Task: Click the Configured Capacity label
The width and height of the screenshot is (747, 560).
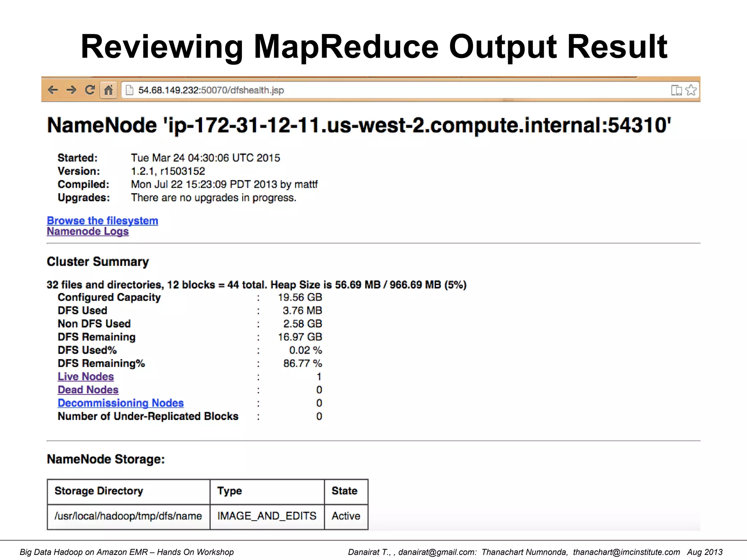Action: click(x=109, y=297)
